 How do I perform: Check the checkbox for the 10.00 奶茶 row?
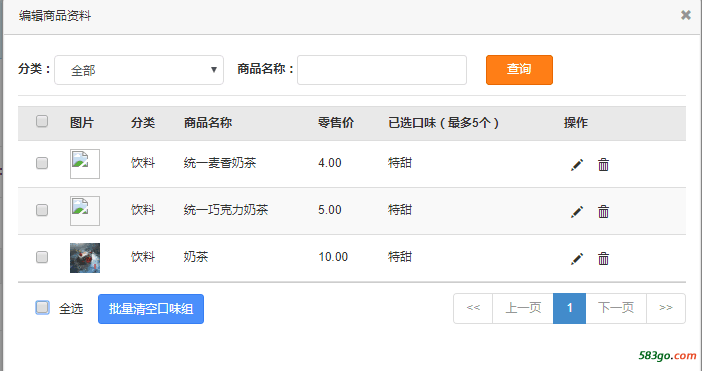tap(42, 257)
